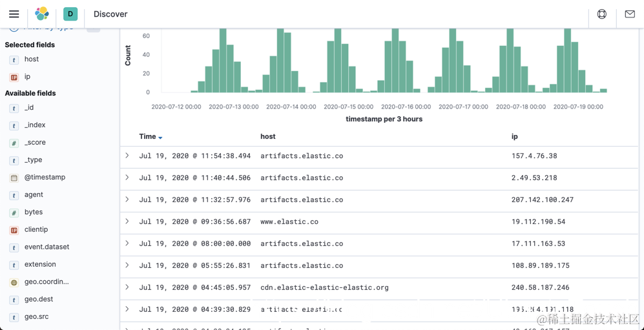Click the 2020-07-16 00:00 axis label
Screen dimensions: 644x330
pyautogui.click(x=406, y=107)
